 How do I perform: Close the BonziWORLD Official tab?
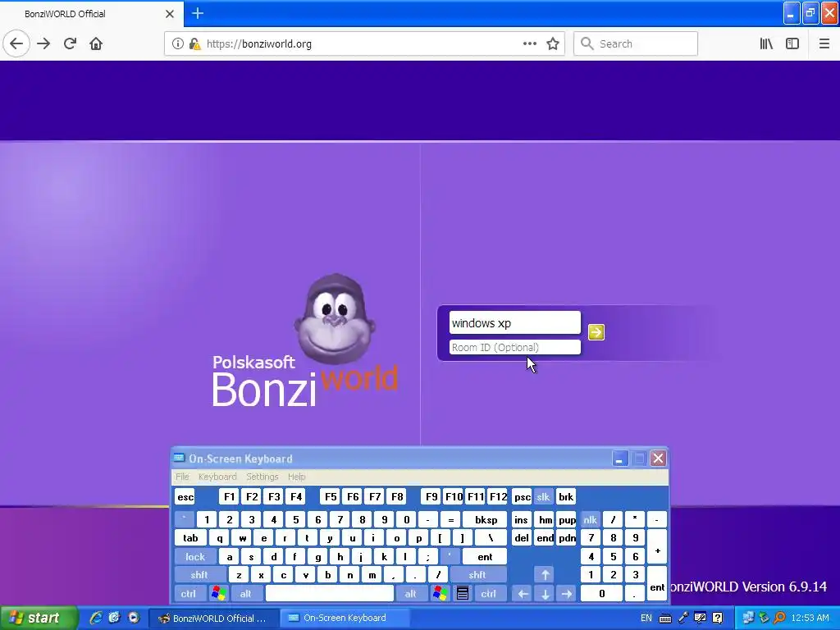(169, 14)
